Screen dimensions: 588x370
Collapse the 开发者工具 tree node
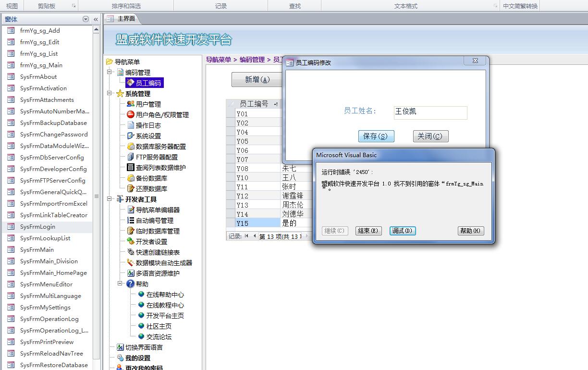click(x=110, y=199)
